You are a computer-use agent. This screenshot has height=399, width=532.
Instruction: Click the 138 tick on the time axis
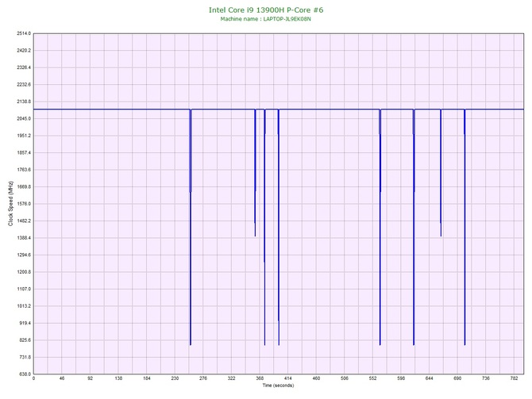[x=118, y=378]
